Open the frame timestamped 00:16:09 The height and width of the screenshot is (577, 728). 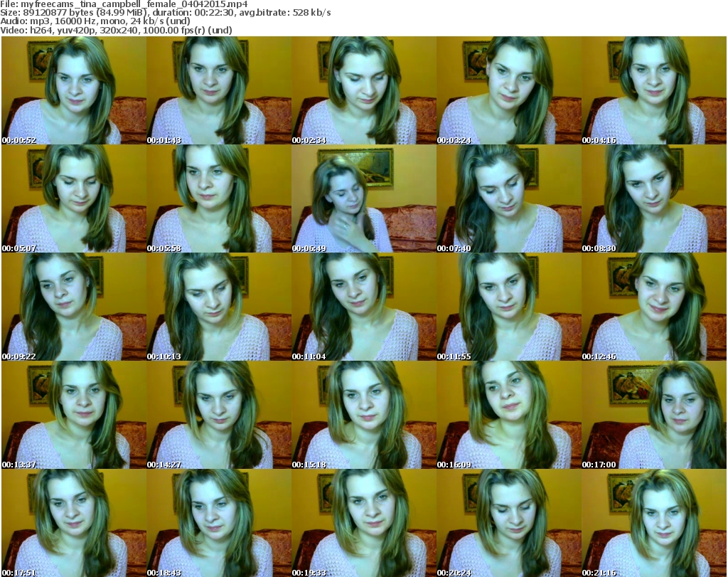click(x=509, y=415)
